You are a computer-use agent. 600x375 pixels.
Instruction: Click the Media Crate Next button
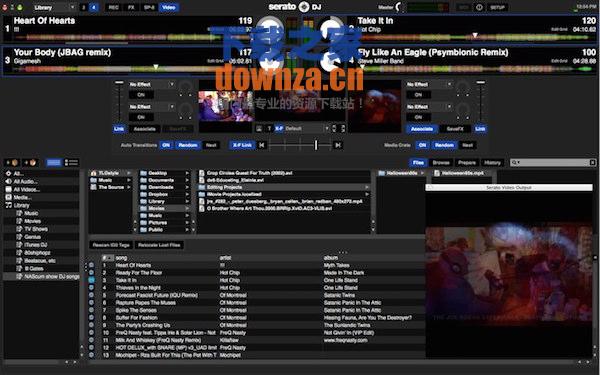(x=468, y=145)
